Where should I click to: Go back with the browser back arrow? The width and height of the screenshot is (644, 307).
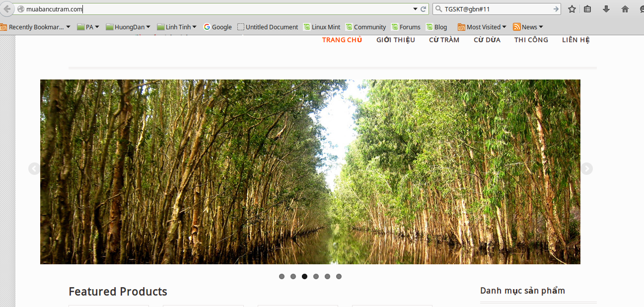[x=6, y=9]
